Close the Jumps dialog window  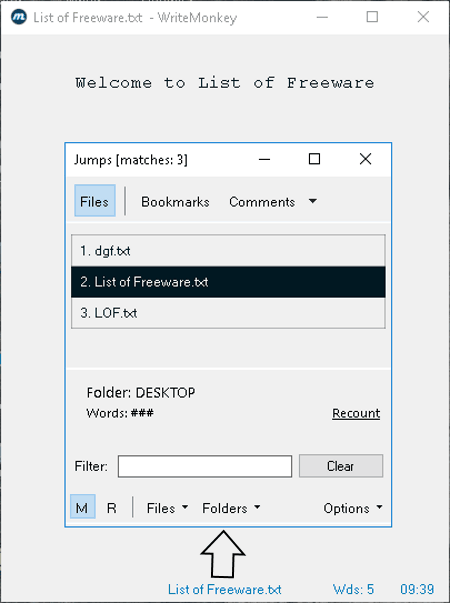(365, 159)
